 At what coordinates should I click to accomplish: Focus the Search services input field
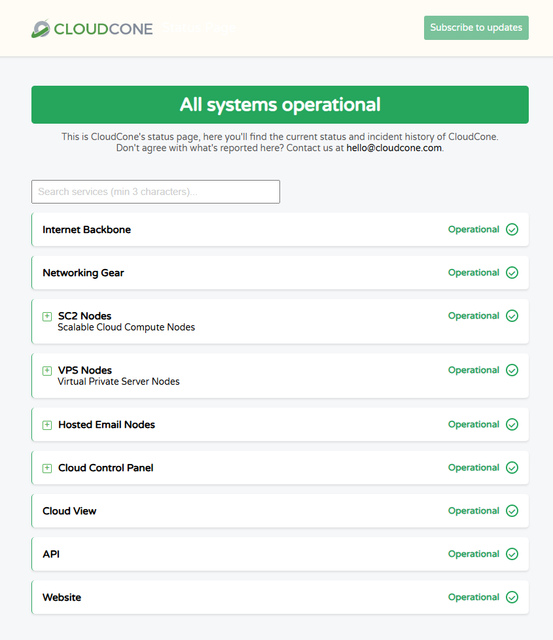155,192
